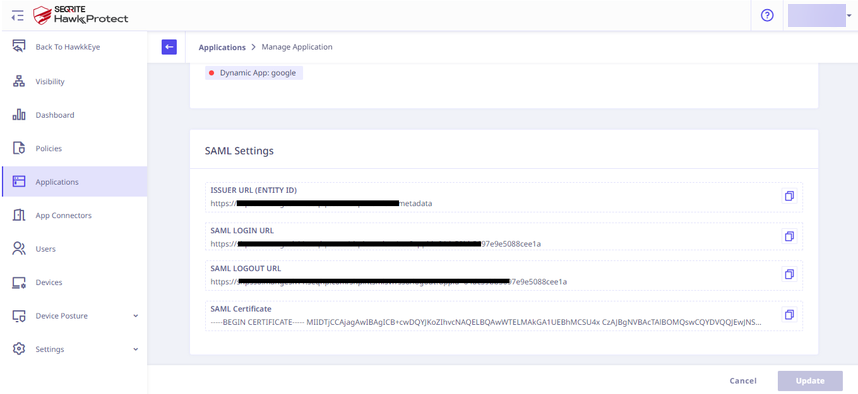Image resolution: width=858 pixels, height=394 pixels.
Task: Click the Settings gear icon
Action: (19, 349)
